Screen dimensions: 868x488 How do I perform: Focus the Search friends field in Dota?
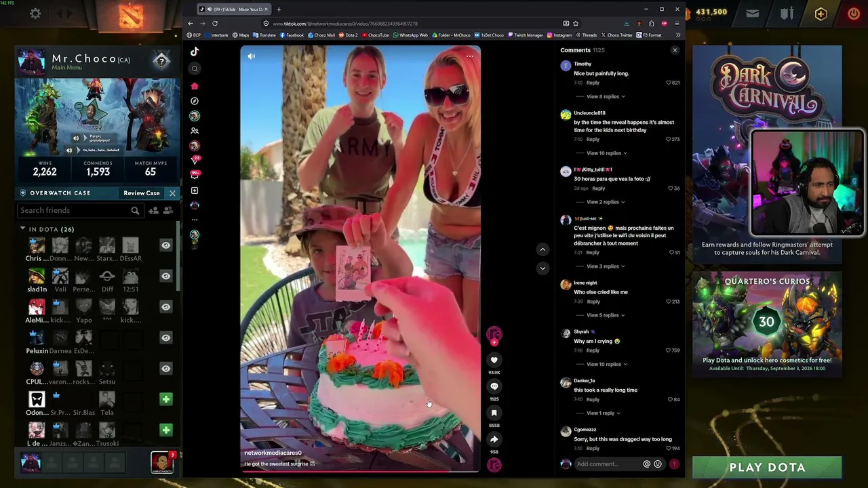coord(80,211)
